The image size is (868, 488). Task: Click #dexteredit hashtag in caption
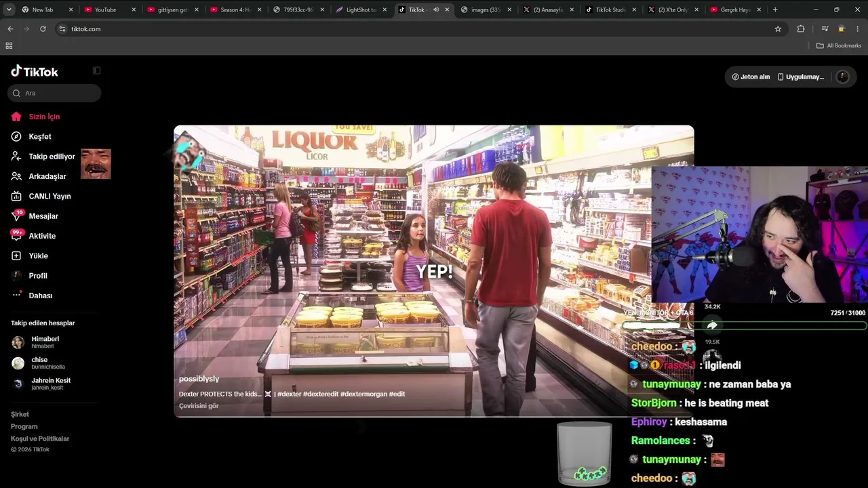pyautogui.click(x=321, y=394)
